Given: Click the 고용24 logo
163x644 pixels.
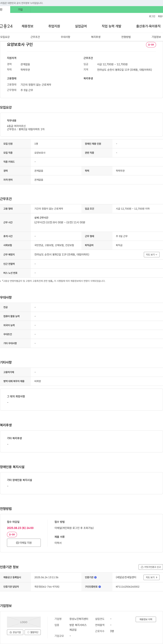Looking at the screenshot, I should [x=6, y=26].
